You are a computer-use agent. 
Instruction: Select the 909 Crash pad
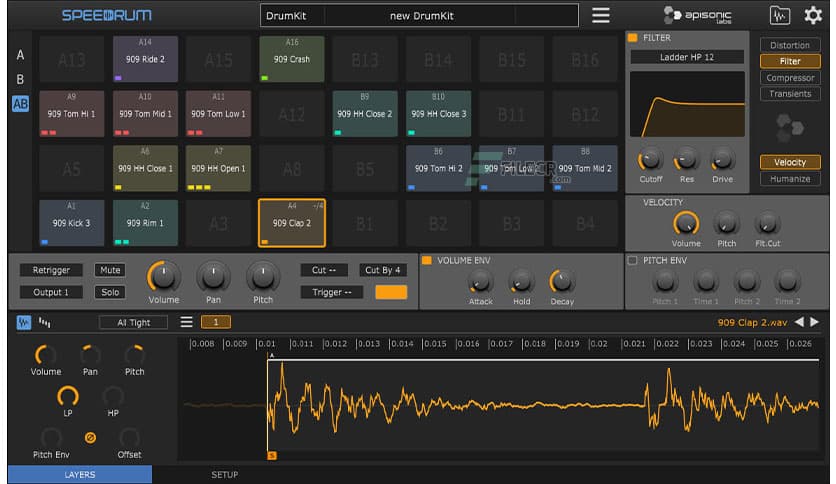click(292, 59)
